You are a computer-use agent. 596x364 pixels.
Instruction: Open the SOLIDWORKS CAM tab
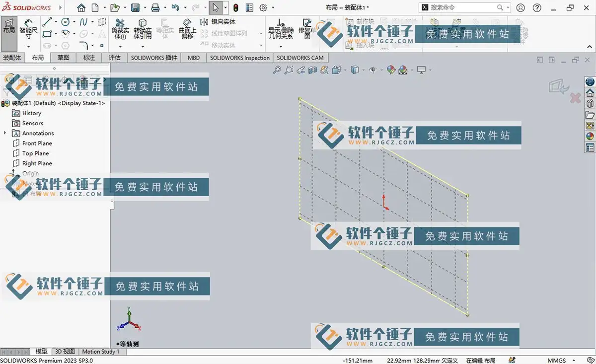[300, 58]
